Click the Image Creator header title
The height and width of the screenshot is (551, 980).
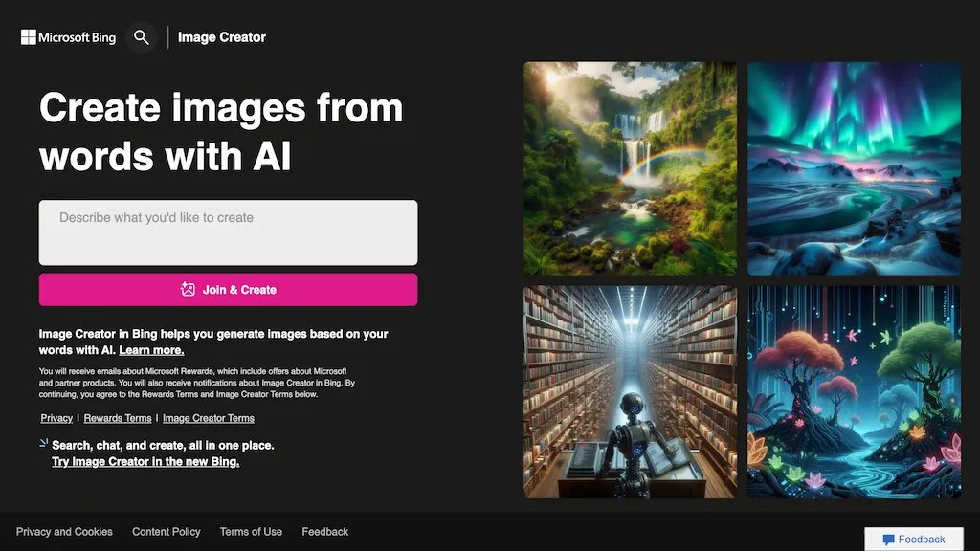coord(222,37)
